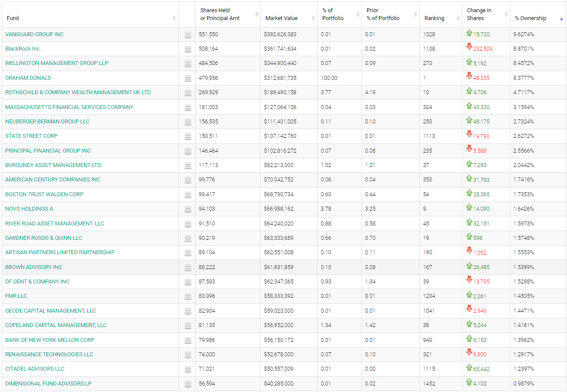Open CITADEL ADVISORS LLC link
The height and width of the screenshot is (392, 567).
pyautogui.click(x=35, y=369)
